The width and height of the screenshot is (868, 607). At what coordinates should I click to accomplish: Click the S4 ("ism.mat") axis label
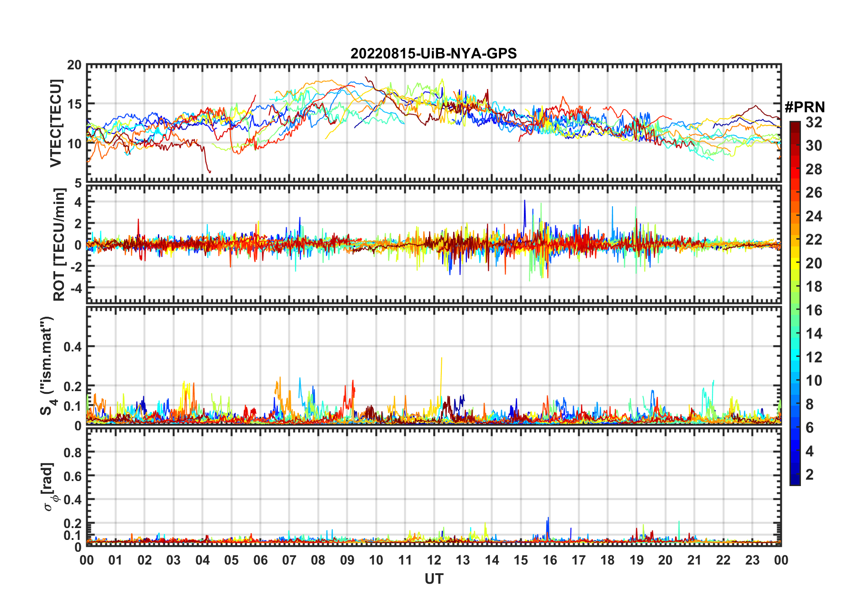point(48,366)
